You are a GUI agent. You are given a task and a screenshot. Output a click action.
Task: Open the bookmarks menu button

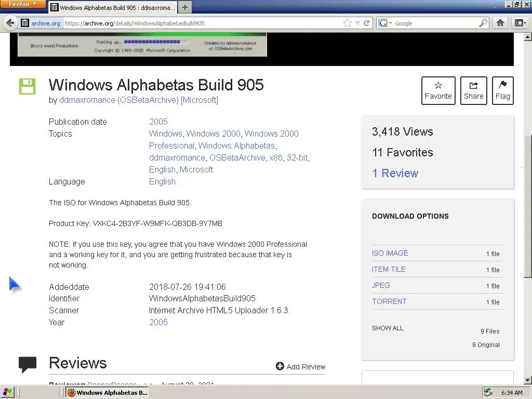click(x=520, y=23)
